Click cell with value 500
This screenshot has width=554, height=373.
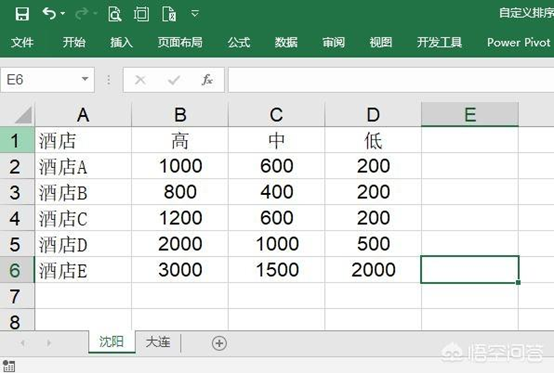tap(373, 244)
